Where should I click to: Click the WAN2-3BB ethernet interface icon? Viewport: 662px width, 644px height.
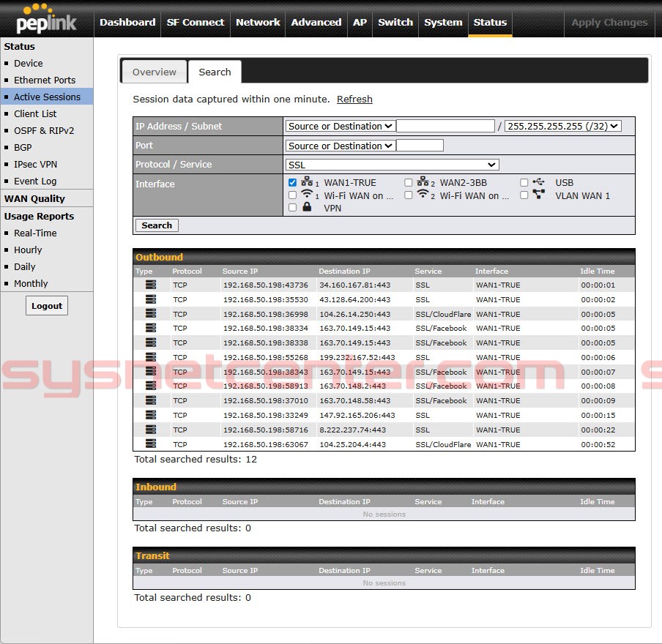point(423,182)
